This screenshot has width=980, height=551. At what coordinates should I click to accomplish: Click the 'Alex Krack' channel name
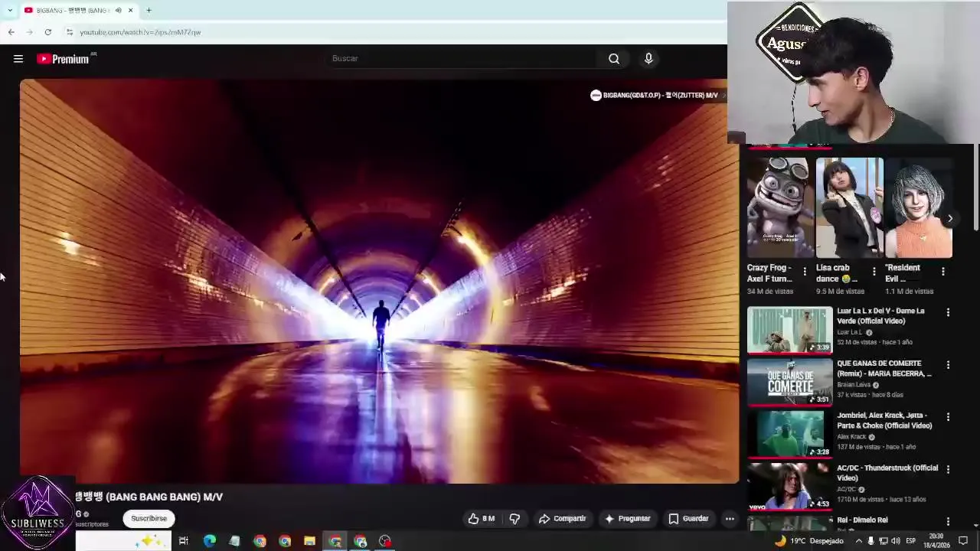click(851, 436)
